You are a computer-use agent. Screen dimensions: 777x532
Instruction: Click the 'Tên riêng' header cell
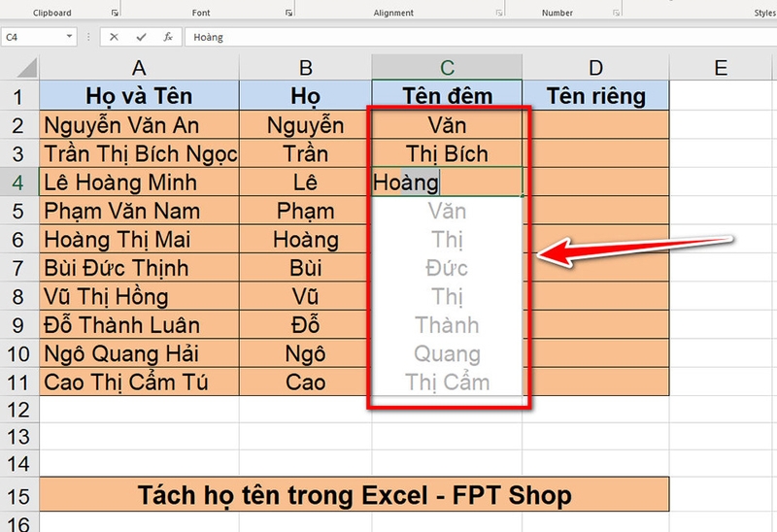(x=595, y=95)
